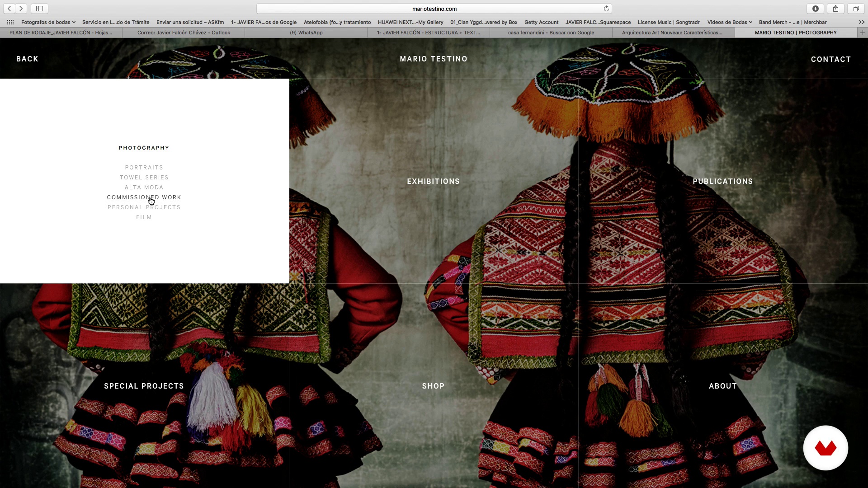The image size is (868, 488).
Task: Open PERSONAL PROJECTS submenu item
Action: (144, 207)
